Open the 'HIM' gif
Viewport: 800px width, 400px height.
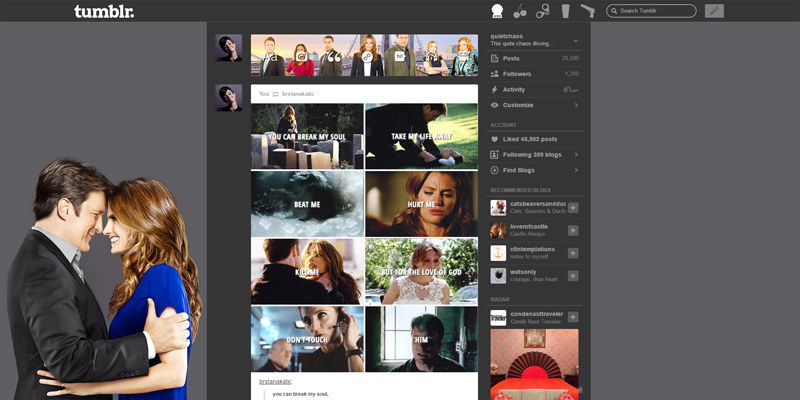click(x=421, y=339)
